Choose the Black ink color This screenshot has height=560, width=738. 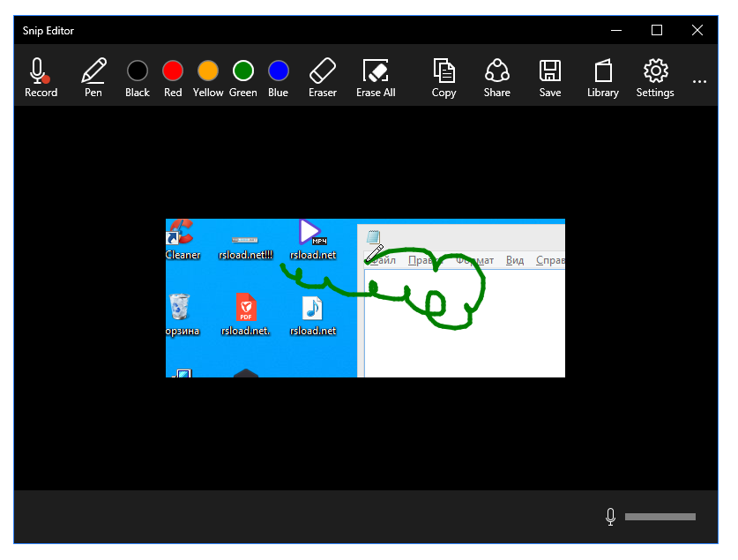[x=137, y=78]
